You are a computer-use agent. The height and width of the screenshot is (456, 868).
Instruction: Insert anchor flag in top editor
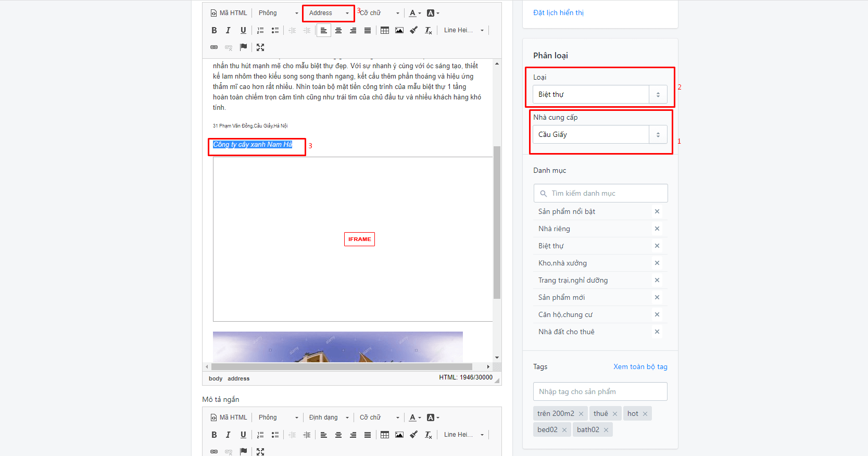click(243, 47)
